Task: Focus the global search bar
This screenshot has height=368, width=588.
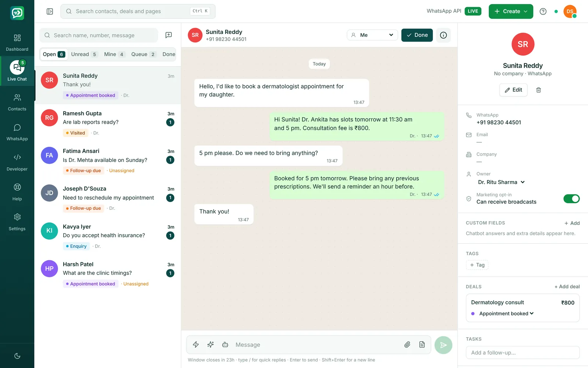Action: click(138, 11)
